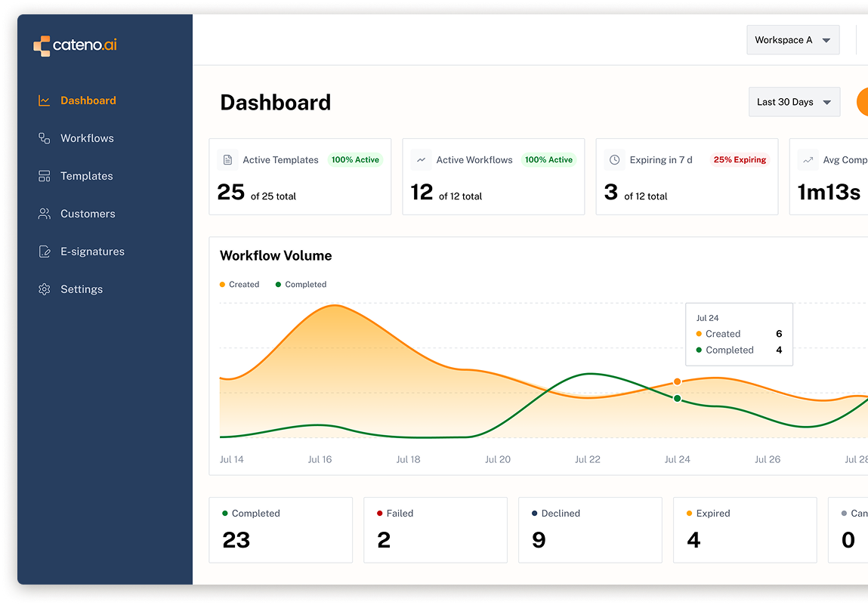
Task: Click the Workflow Volume chart title
Action: tap(276, 256)
